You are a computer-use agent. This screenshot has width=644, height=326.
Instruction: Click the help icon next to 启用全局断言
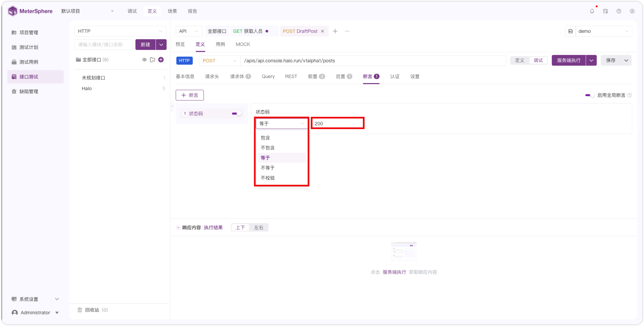630,95
